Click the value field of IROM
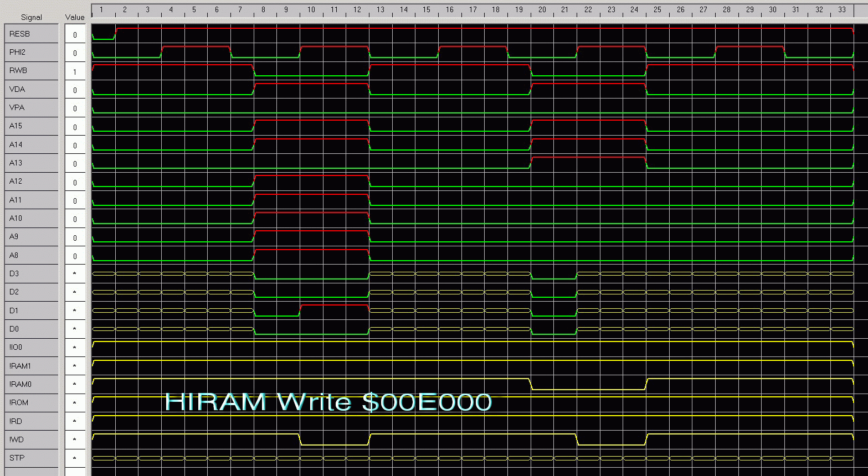 [75, 403]
